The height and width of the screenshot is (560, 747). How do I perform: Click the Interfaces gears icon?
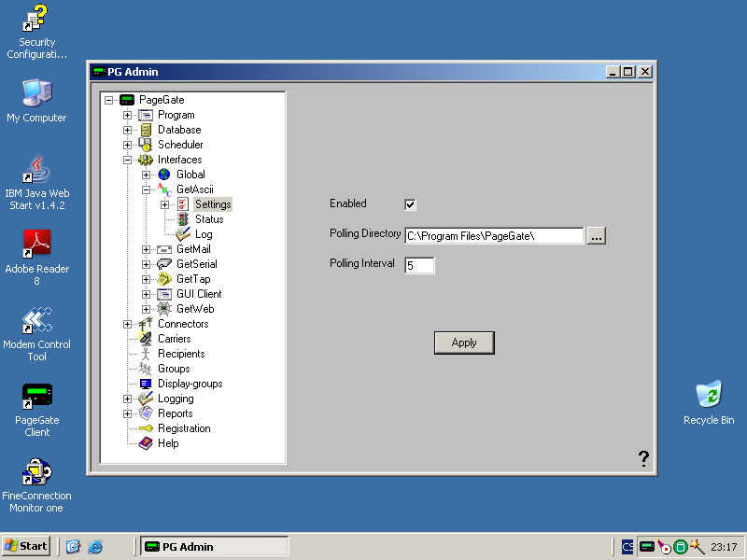click(x=146, y=160)
